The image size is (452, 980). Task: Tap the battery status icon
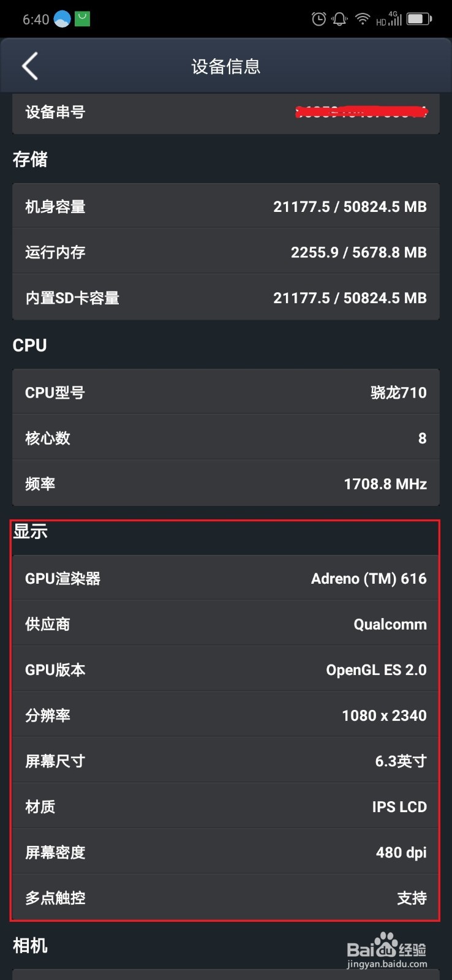(x=420, y=19)
